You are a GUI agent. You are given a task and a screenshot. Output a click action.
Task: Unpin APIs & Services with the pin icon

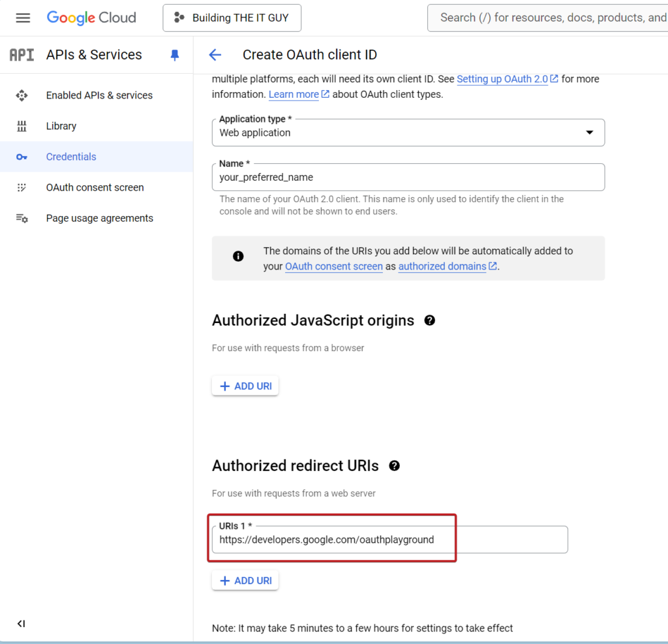click(175, 55)
